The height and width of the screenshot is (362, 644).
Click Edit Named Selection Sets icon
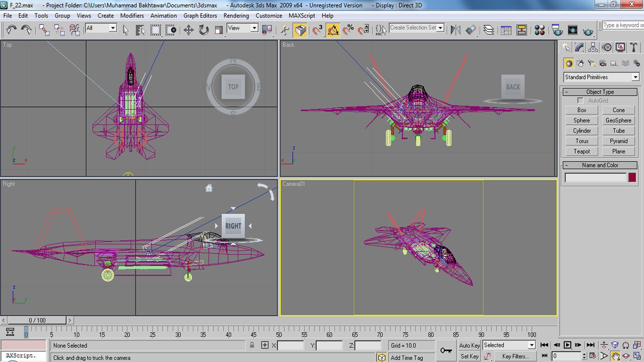click(x=380, y=30)
